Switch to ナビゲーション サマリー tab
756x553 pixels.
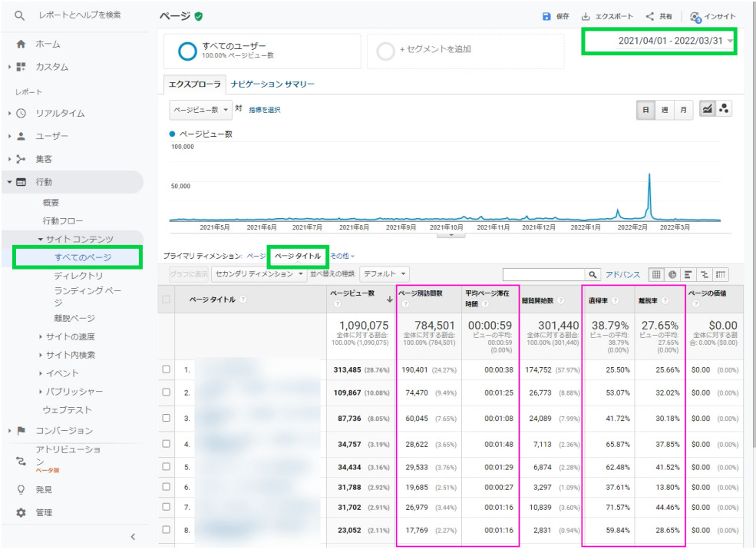[x=272, y=84]
